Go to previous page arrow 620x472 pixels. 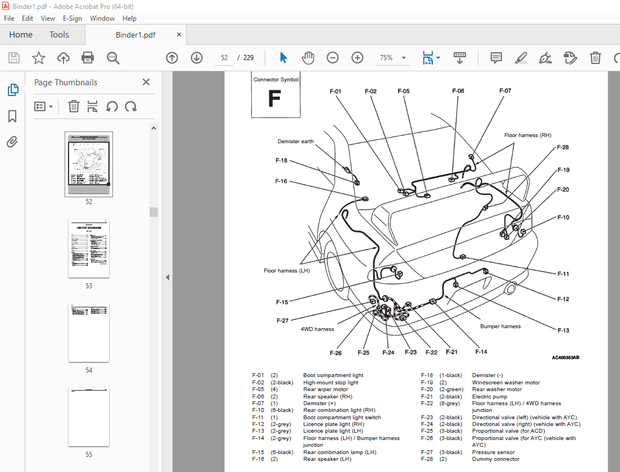(172, 58)
